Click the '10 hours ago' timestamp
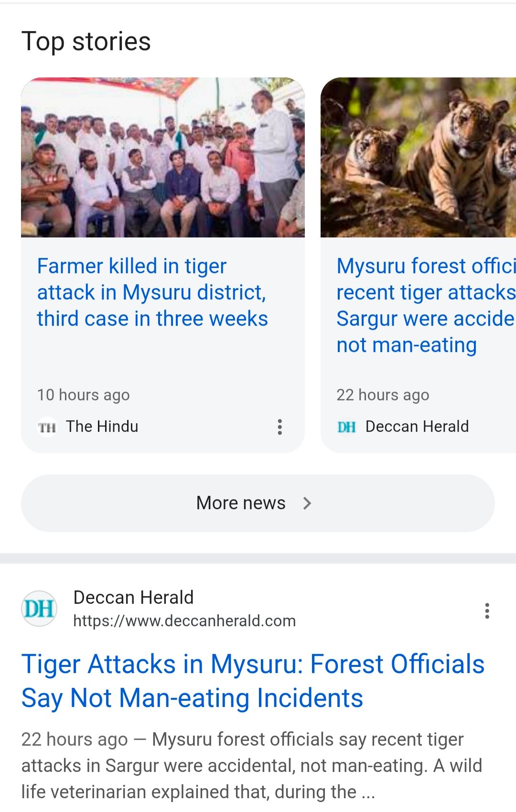 (x=84, y=395)
